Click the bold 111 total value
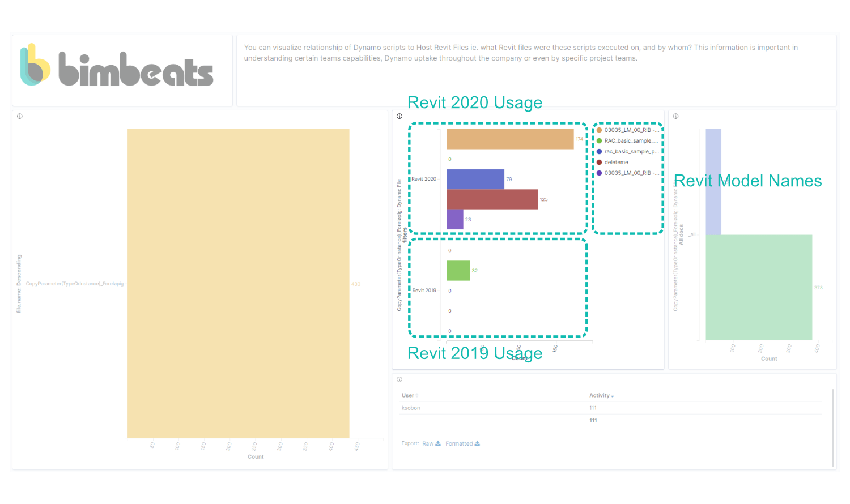This screenshot has width=850, height=504. tap(593, 420)
